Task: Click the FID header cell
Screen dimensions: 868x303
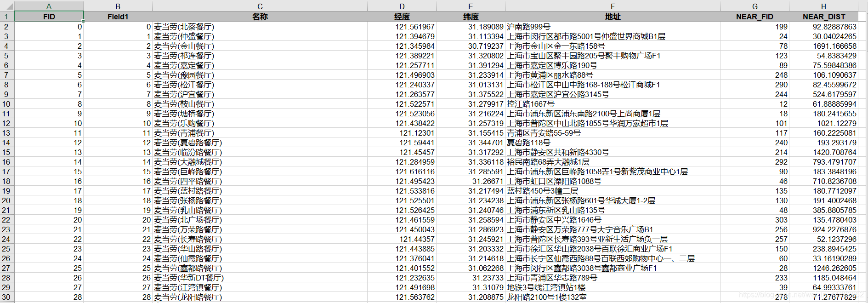Action: pyautogui.click(x=49, y=17)
